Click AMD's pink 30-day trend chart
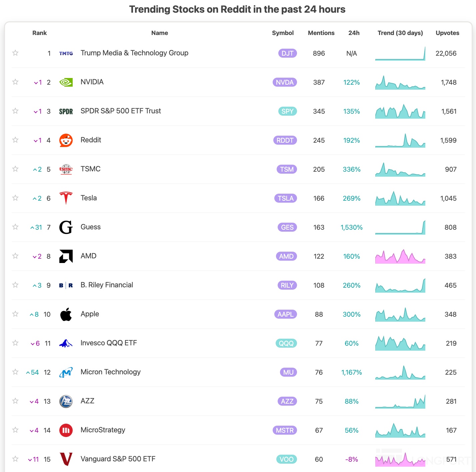Screen dimensions: 476x472 pyautogui.click(x=400, y=257)
